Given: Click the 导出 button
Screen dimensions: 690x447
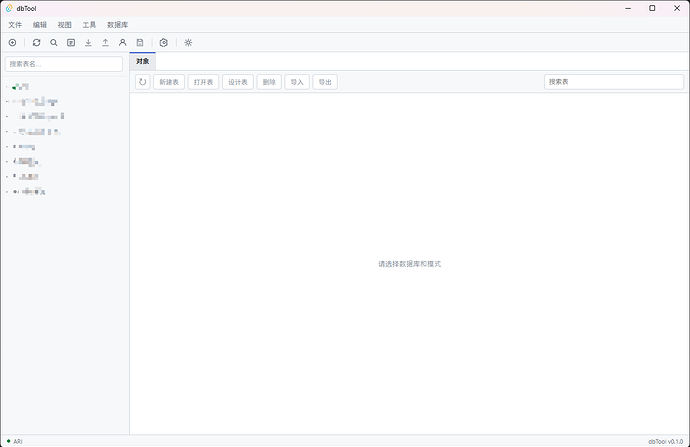Looking at the screenshot, I should (325, 82).
